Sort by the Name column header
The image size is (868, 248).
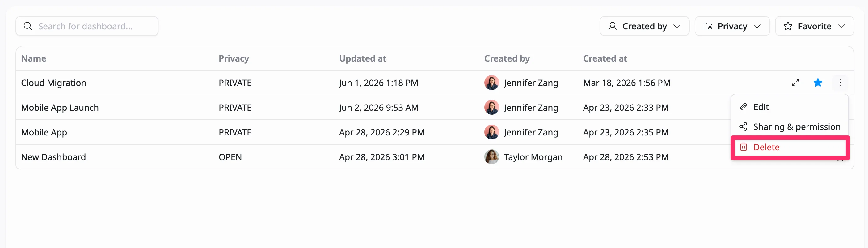pyautogui.click(x=34, y=58)
